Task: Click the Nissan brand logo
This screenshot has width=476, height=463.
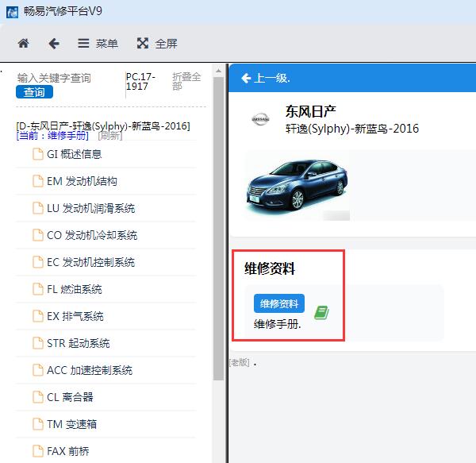Action: point(260,119)
